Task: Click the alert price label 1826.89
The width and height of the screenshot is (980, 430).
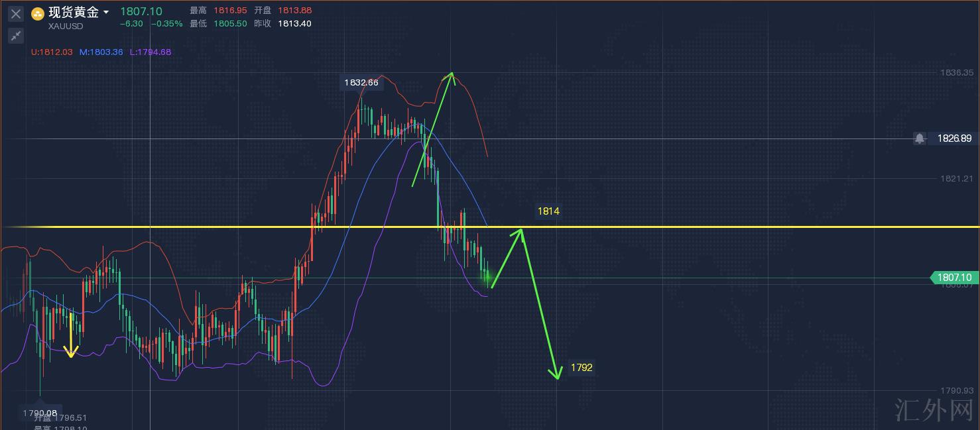Action: 954,138
